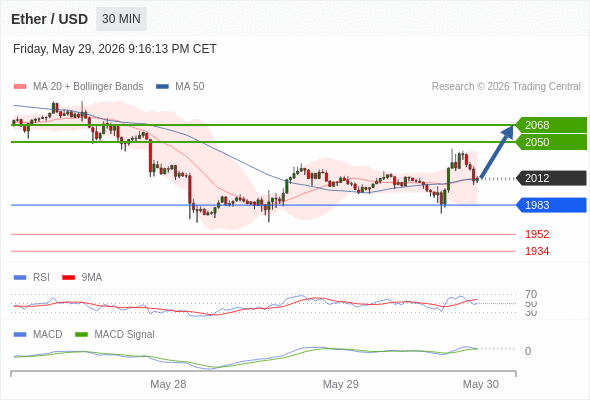Click the red 1952 support label

[x=537, y=234]
